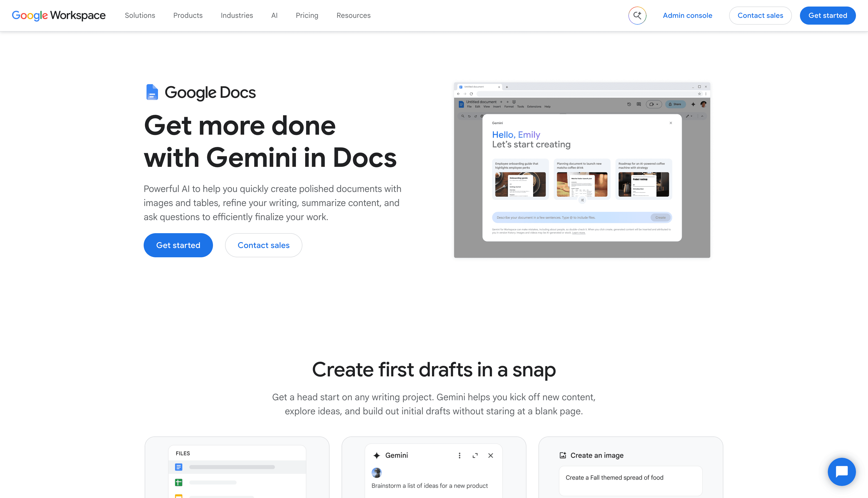The width and height of the screenshot is (868, 498).
Task: Click the green Sheets file icon
Action: [x=179, y=482]
